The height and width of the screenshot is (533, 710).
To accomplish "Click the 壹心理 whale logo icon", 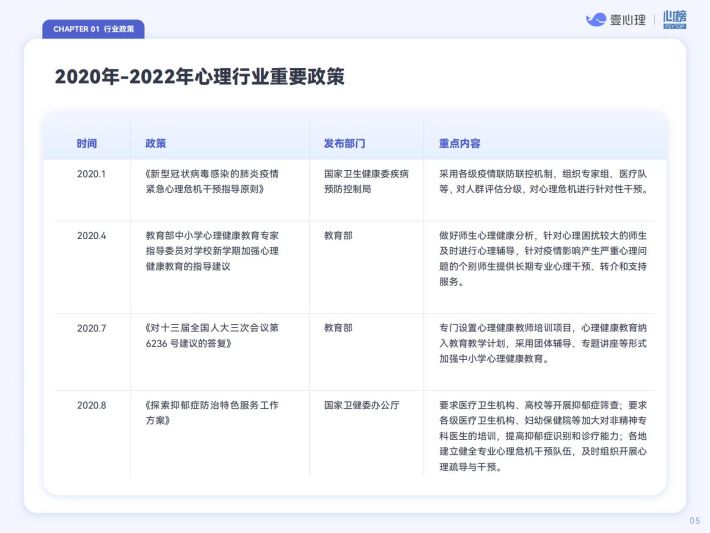I will point(596,19).
